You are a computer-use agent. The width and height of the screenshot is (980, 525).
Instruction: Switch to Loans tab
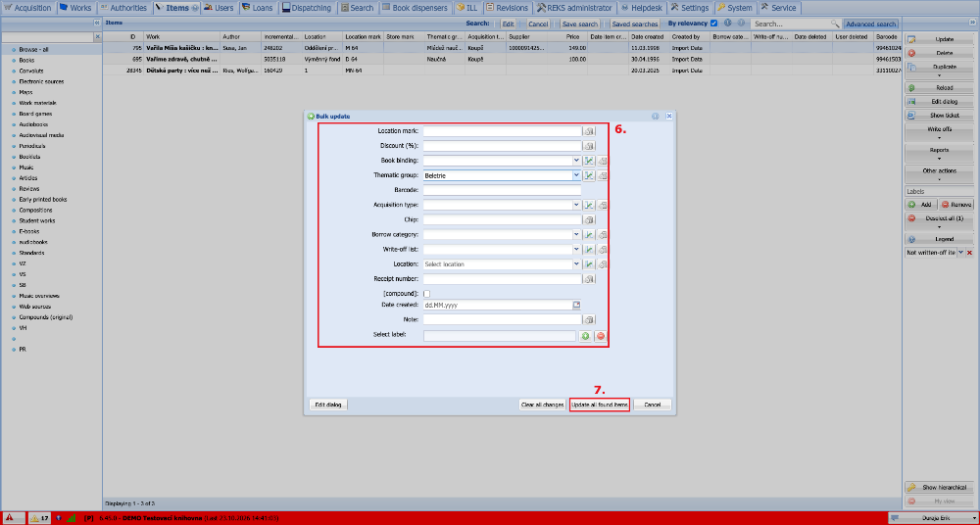(258, 8)
